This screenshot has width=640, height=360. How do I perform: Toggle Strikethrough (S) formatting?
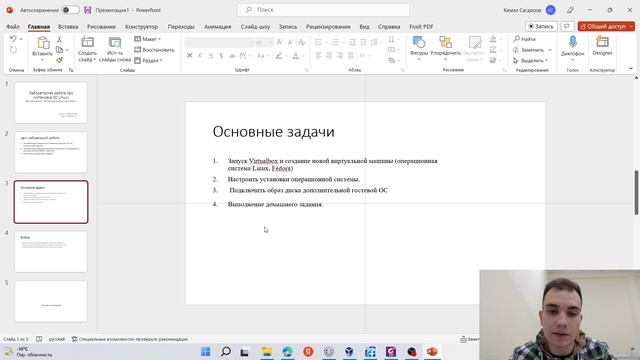pyautogui.click(x=221, y=56)
